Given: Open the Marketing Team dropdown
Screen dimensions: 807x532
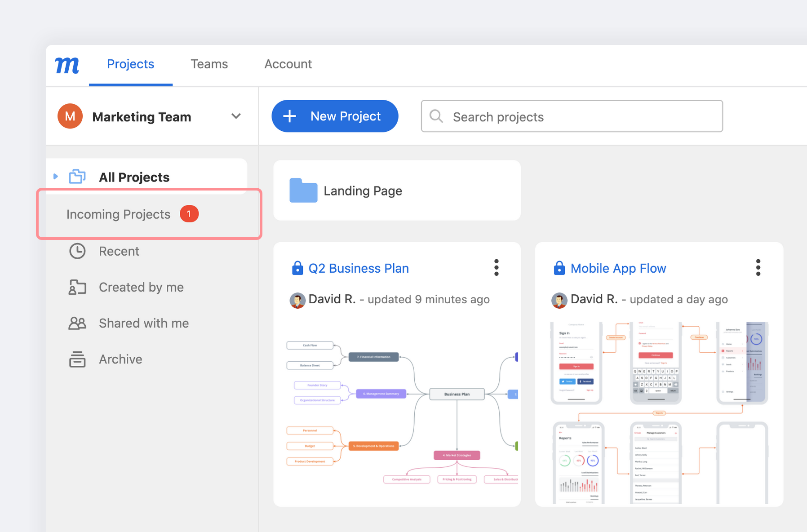Looking at the screenshot, I should (236, 116).
